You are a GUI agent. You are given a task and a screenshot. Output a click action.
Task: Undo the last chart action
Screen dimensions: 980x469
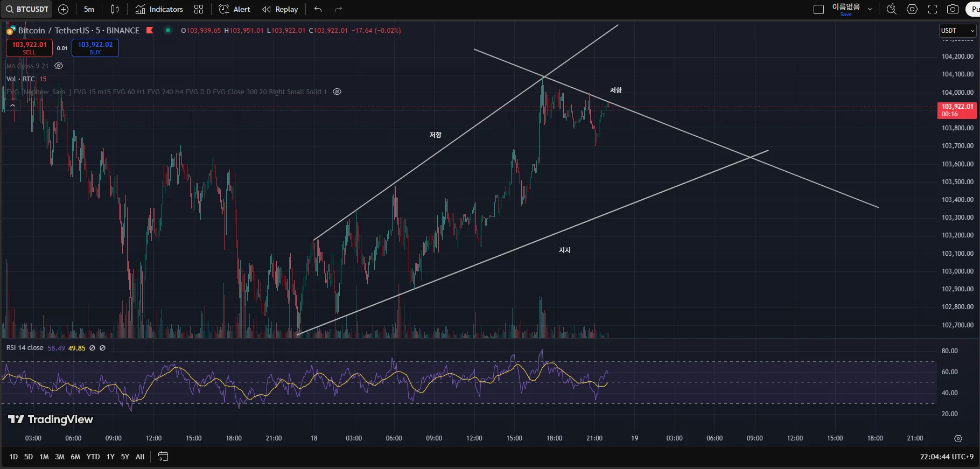(318, 9)
